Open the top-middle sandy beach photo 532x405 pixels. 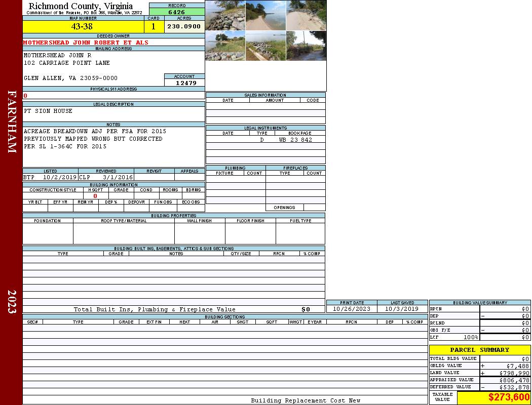[265, 15]
